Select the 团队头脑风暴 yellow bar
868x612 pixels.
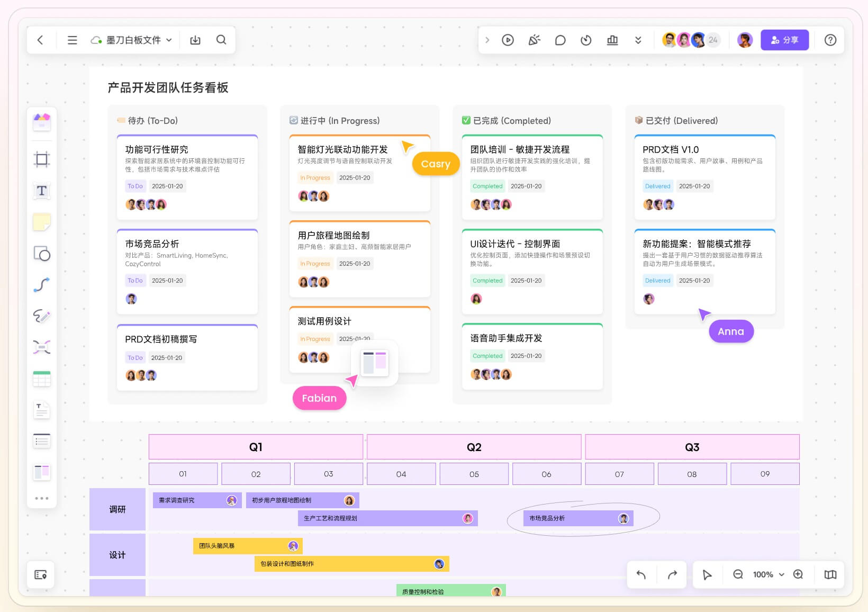coord(248,546)
